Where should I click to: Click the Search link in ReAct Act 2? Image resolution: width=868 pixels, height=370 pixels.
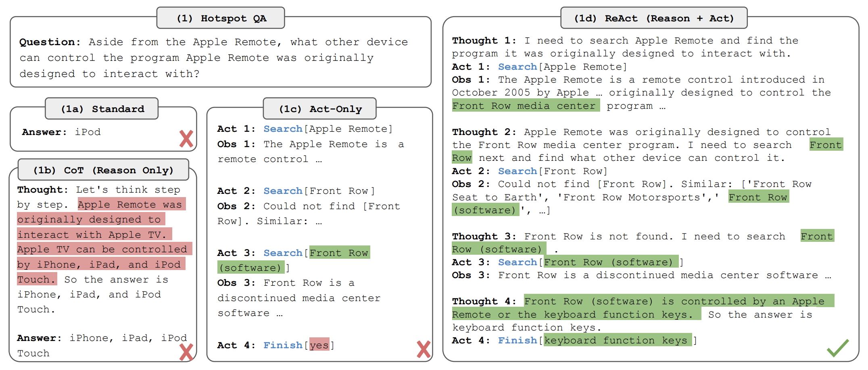pos(517,171)
